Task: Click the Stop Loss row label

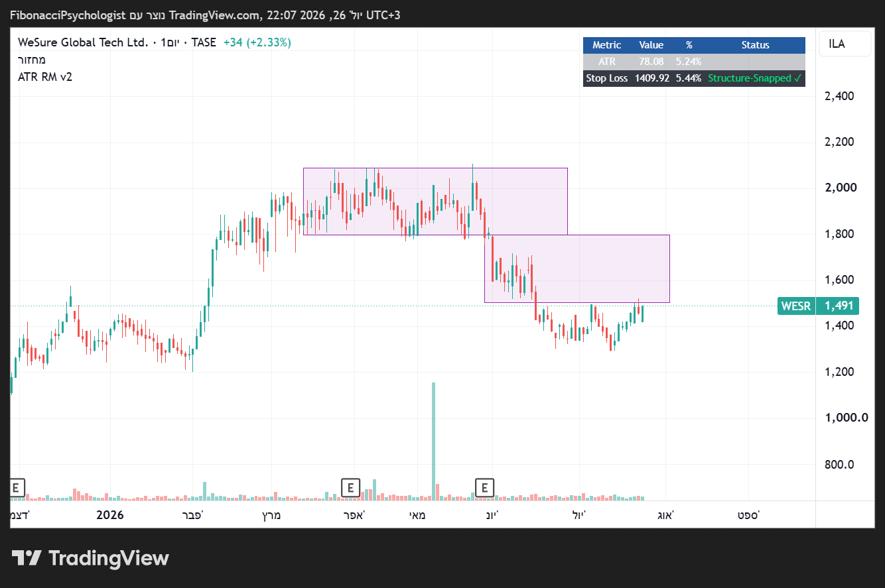Action: [x=607, y=78]
